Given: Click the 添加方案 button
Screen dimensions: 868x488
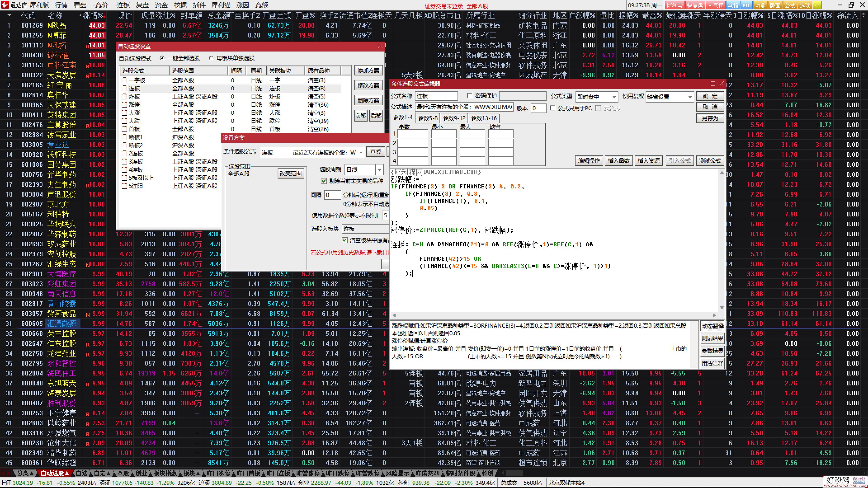Looking at the screenshot, I should (368, 70).
